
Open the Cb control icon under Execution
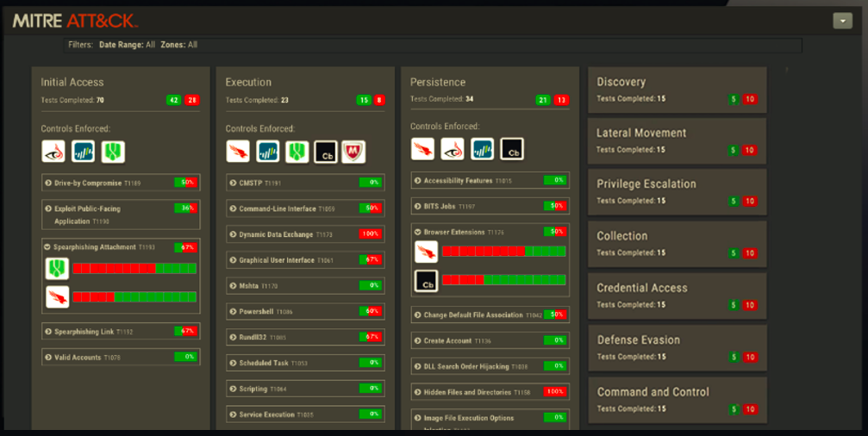pyautogui.click(x=326, y=152)
